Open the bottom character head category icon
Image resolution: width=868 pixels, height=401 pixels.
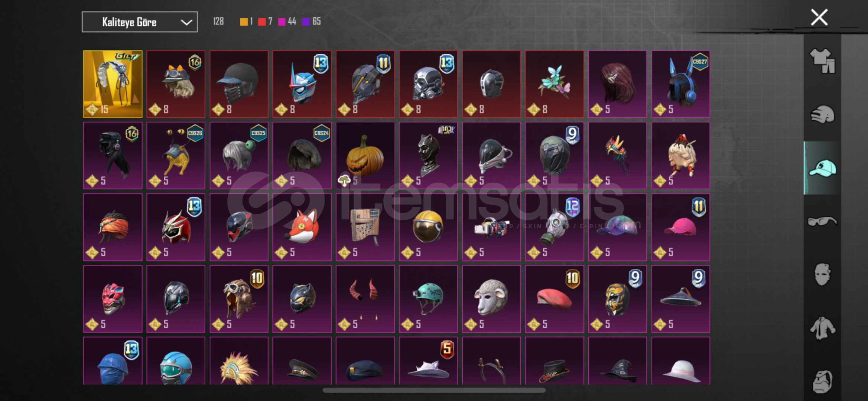(x=822, y=382)
